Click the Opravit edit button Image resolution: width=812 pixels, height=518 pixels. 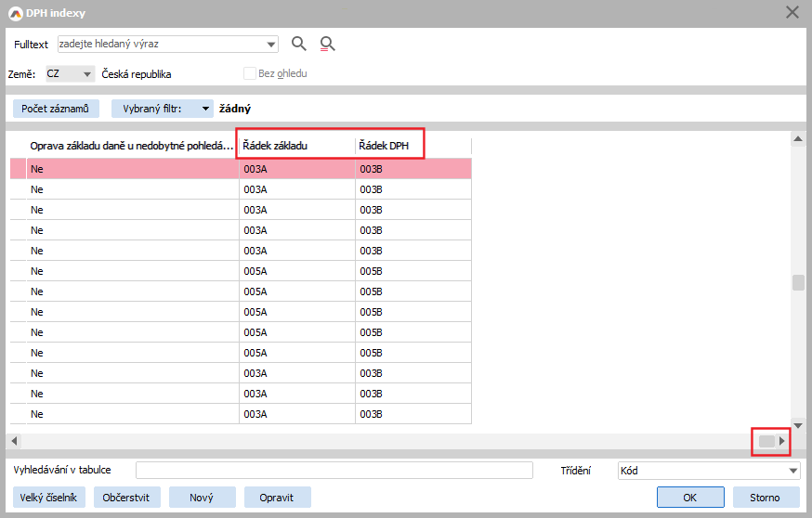(277, 498)
